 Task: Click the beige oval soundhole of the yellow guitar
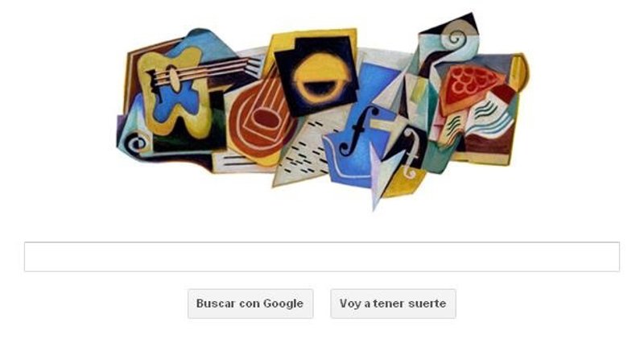tap(175, 79)
